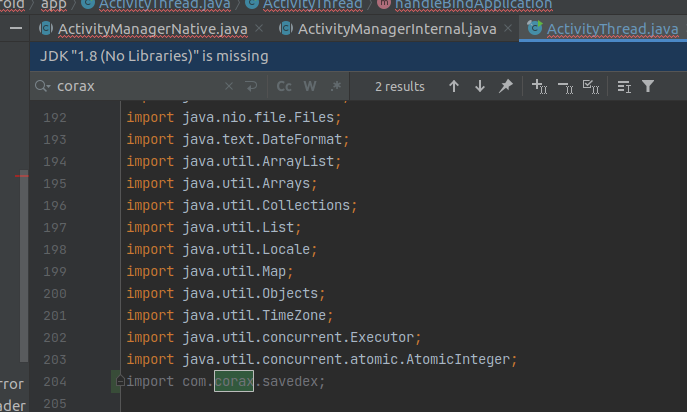Go to previous search occurrence

(x=454, y=87)
